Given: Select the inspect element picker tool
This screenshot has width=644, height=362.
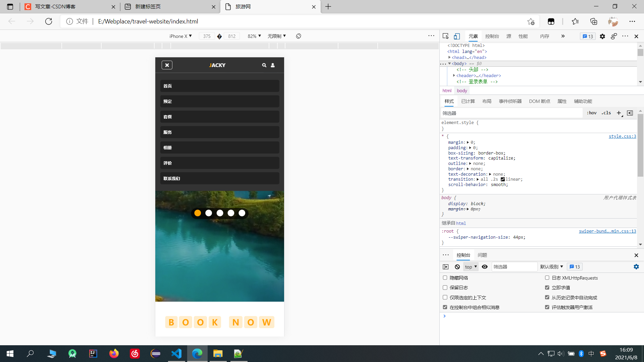Looking at the screenshot, I should point(445,36).
